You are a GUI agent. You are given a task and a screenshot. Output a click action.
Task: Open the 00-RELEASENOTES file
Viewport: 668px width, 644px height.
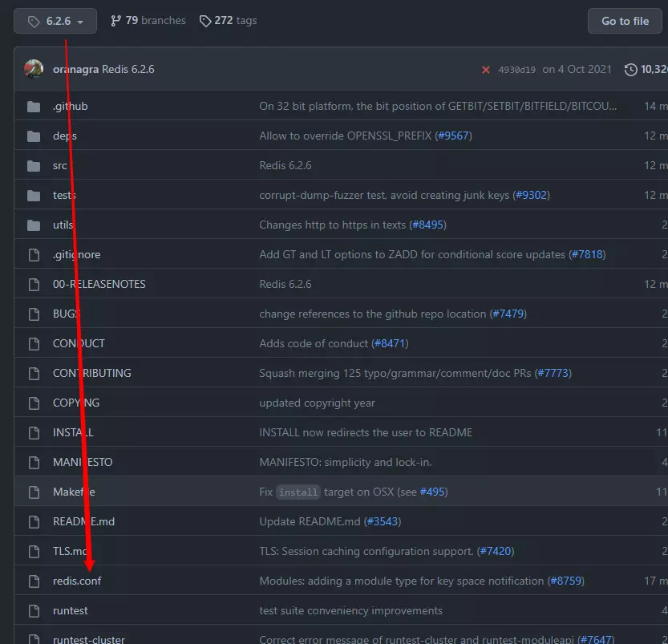99,285
